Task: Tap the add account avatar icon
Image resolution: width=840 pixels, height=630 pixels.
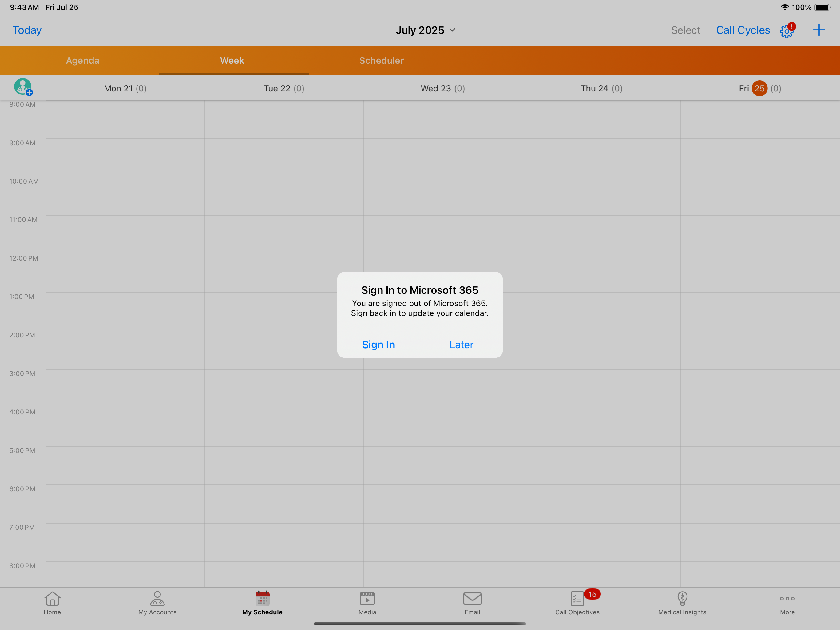Action: (23, 87)
